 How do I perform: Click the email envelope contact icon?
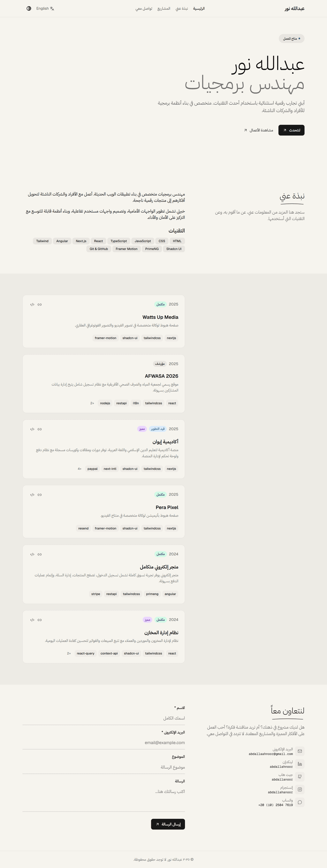[x=300, y=751]
